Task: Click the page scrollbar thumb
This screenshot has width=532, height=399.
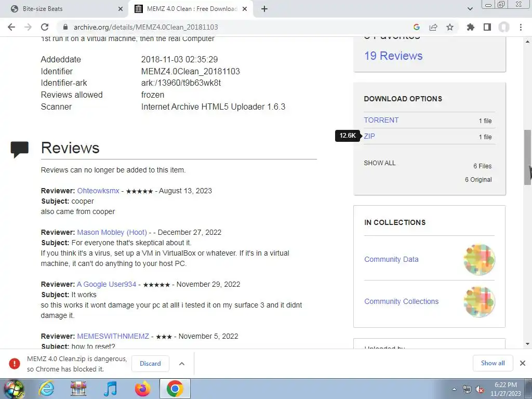Action: [528, 157]
